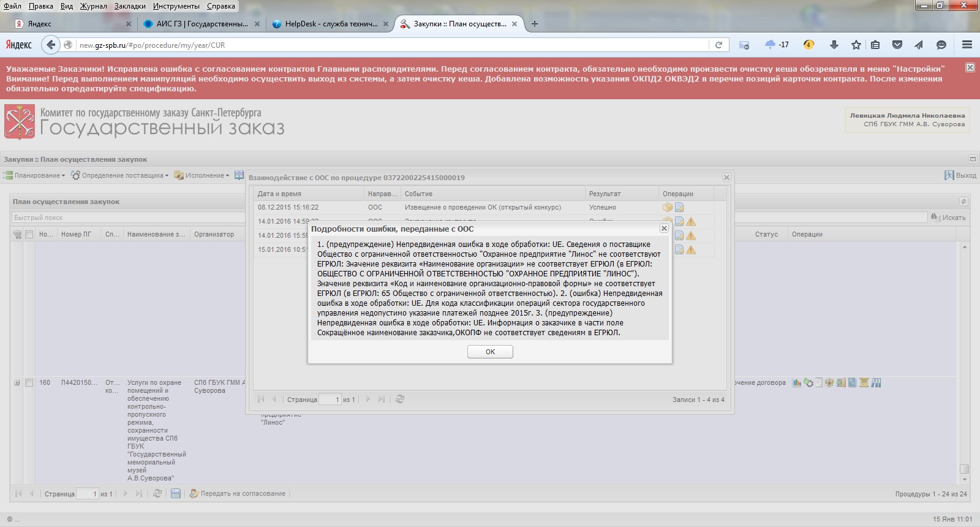
Task: Open the Исполнение dropdown menu
Action: (x=202, y=175)
